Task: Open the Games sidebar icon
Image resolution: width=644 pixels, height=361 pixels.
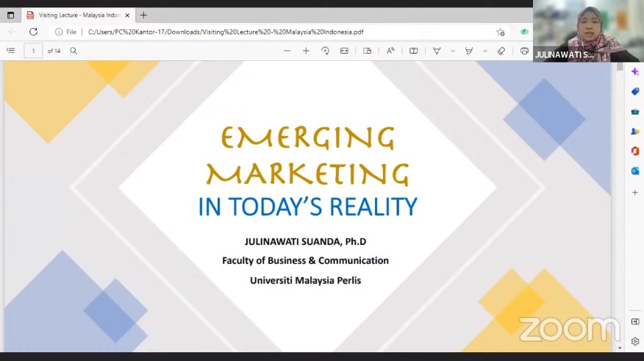Action: click(x=635, y=131)
